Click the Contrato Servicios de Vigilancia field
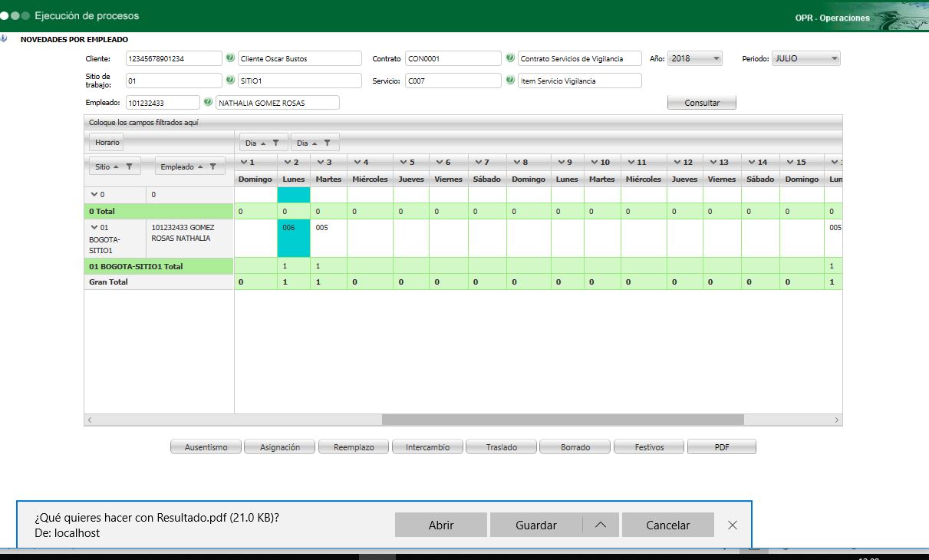Image resolution: width=929 pixels, height=560 pixels. pyautogui.click(x=580, y=58)
